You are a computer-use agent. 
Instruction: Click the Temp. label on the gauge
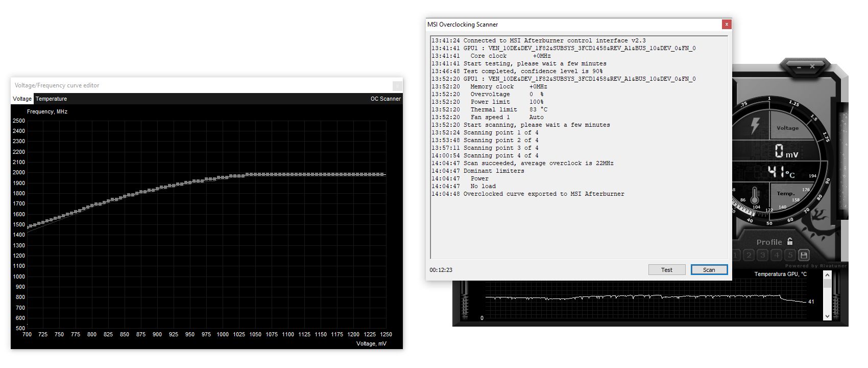[x=786, y=193]
